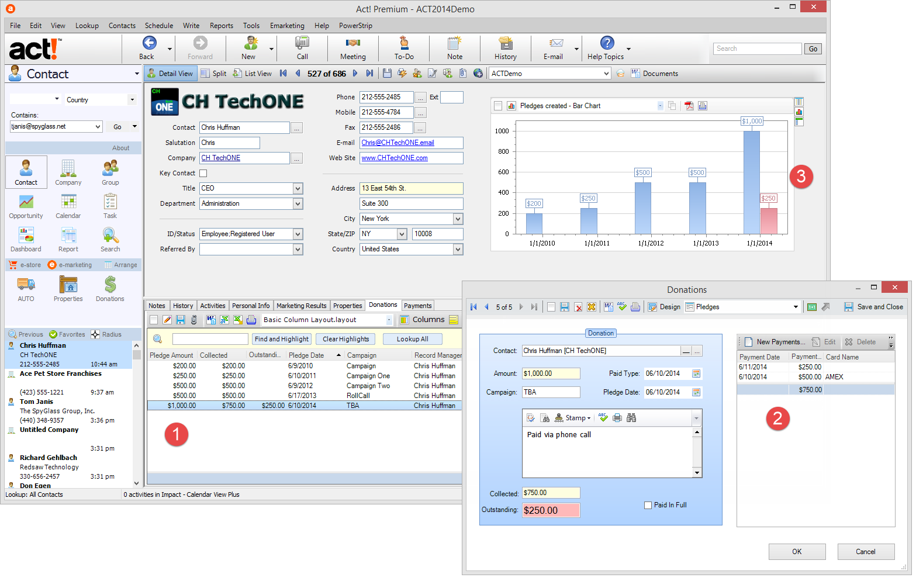Open the ACTDemo layout dropdown
The height and width of the screenshot is (588, 916).
pyautogui.click(x=606, y=73)
